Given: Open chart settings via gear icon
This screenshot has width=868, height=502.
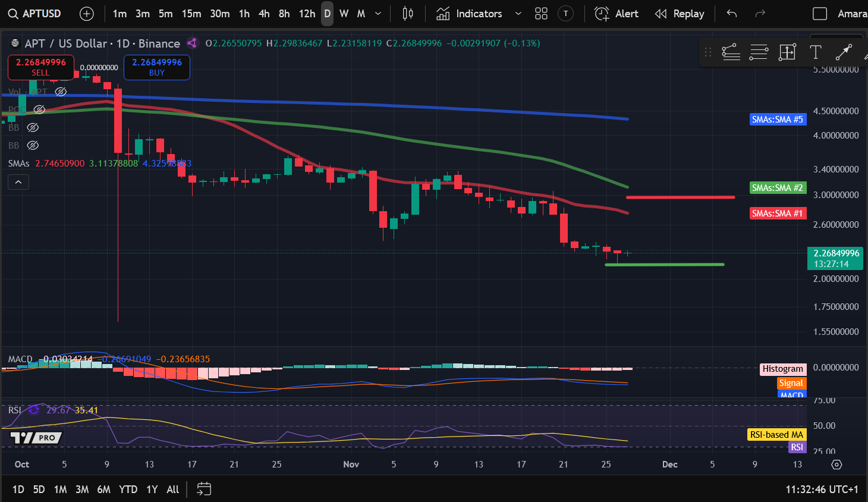Looking at the screenshot, I should coord(836,465).
